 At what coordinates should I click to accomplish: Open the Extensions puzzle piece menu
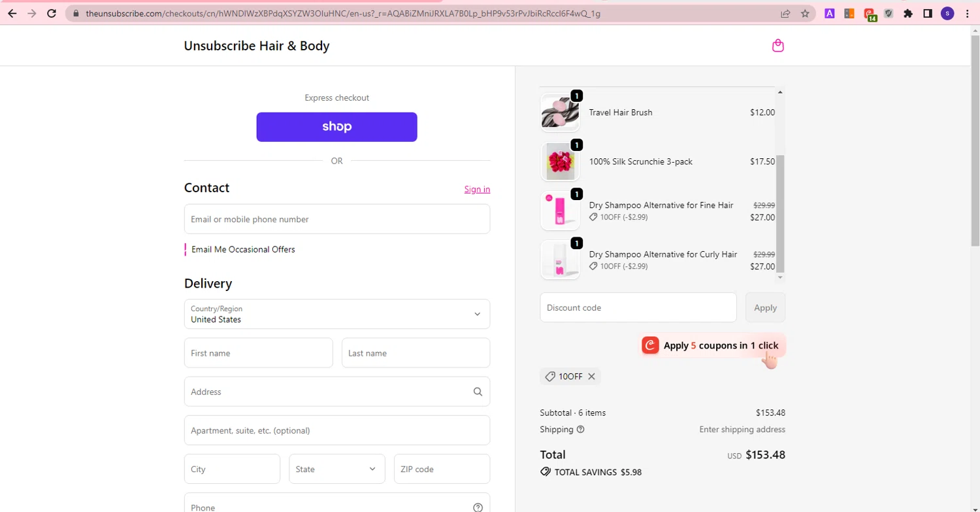point(908,13)
